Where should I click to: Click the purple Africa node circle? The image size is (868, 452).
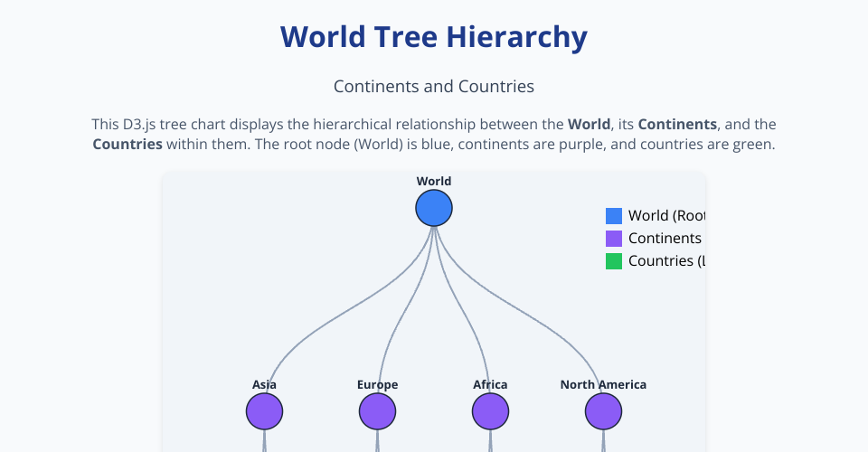coord(491,412)
